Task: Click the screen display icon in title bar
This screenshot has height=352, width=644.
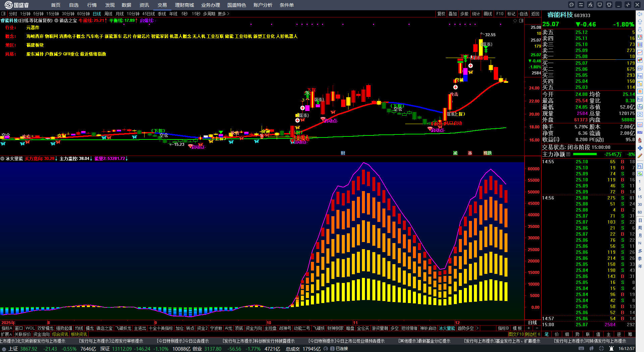Action: 600,5
